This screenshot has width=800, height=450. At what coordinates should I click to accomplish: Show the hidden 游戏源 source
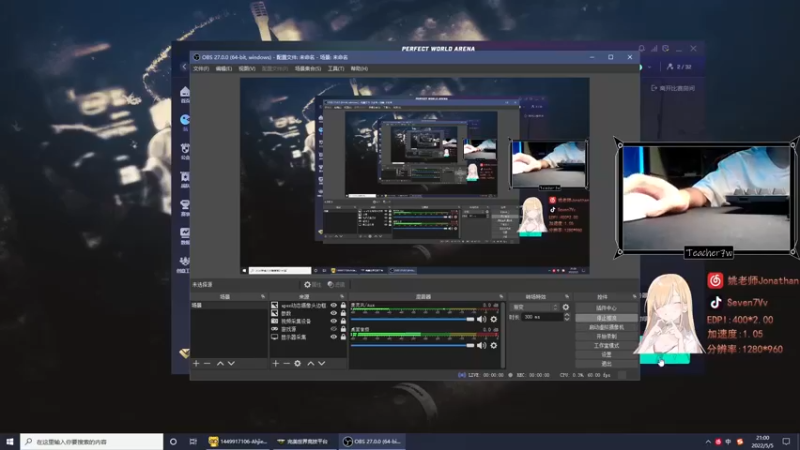pos(334,329)
